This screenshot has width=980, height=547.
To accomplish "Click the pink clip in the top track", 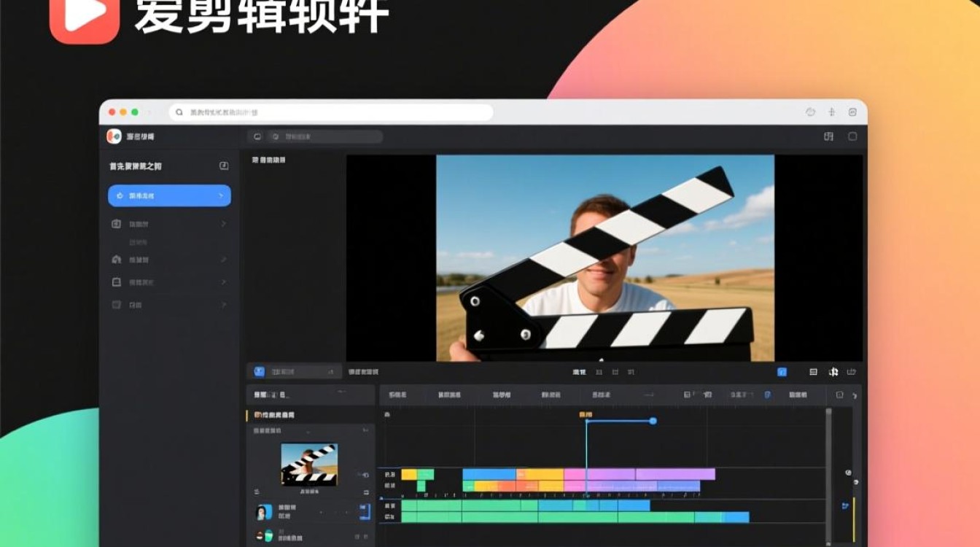I will [575, 474].
